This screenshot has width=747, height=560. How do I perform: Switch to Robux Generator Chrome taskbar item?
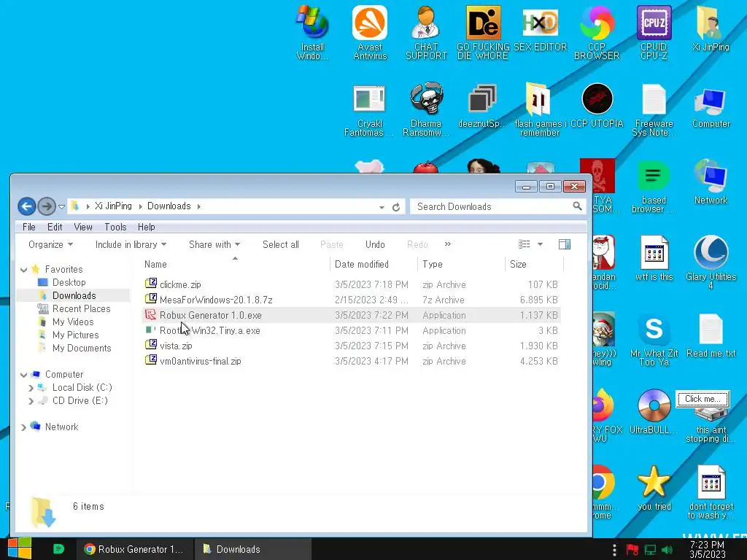(135, 549)
